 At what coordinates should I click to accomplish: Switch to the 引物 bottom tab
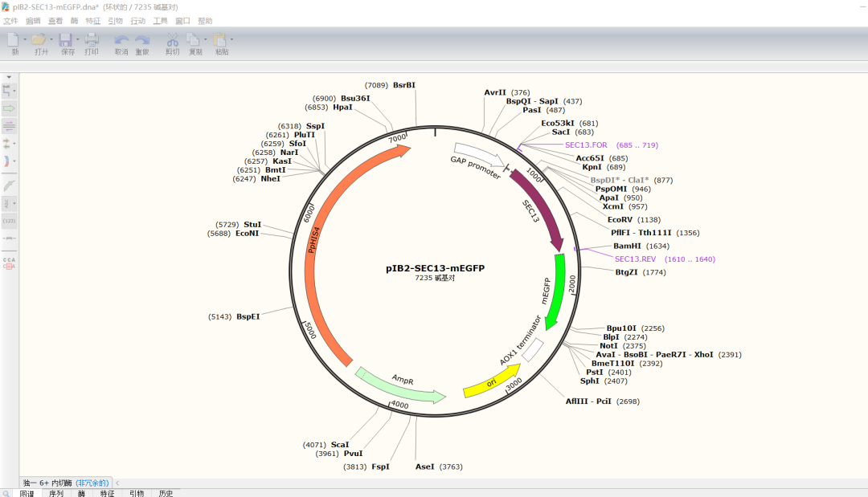137,493
